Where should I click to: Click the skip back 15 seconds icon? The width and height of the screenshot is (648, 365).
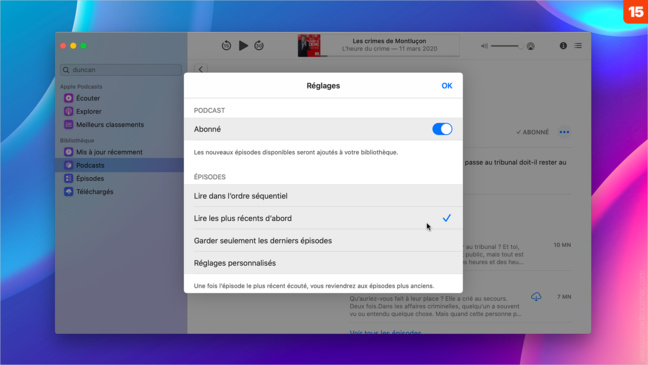click(x=226, y=45)
